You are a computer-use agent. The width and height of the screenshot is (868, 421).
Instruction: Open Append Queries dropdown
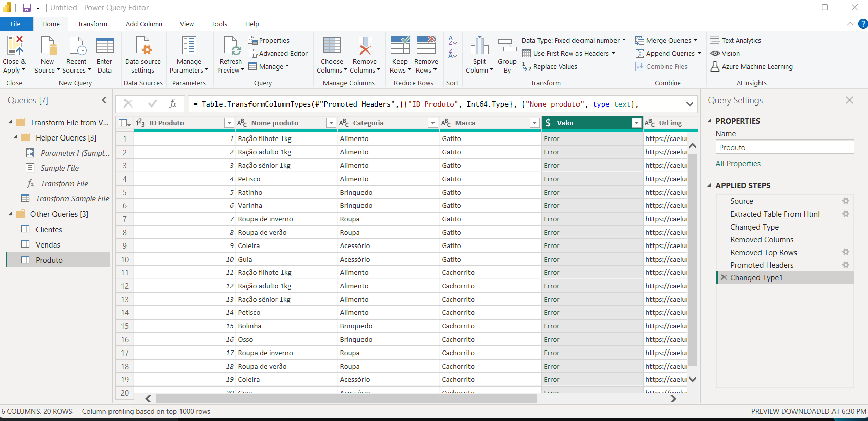point(668,53)
